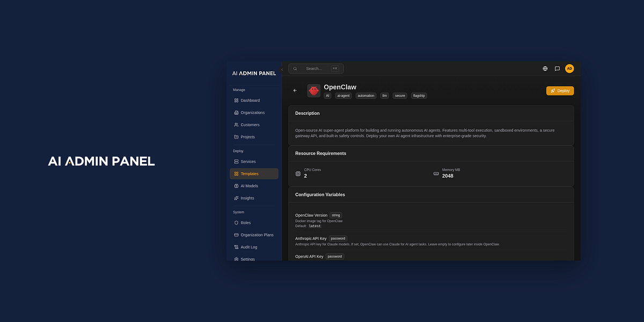Click the Memory MB value 2048
Screen dimensions: 644x322
pos(448,176)
